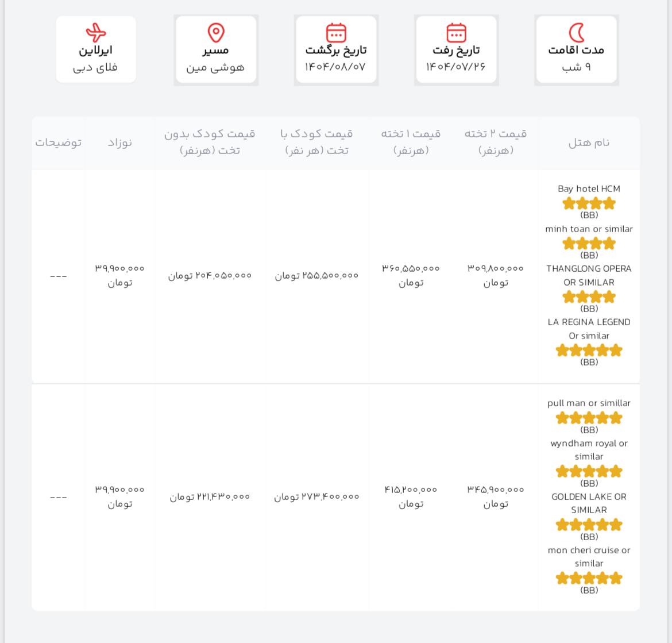Click the double room price ۳۰۹,۸۰۰,۰۰۰ تومان
Viewport: 672px width, 643px height.
coord(496,275)
